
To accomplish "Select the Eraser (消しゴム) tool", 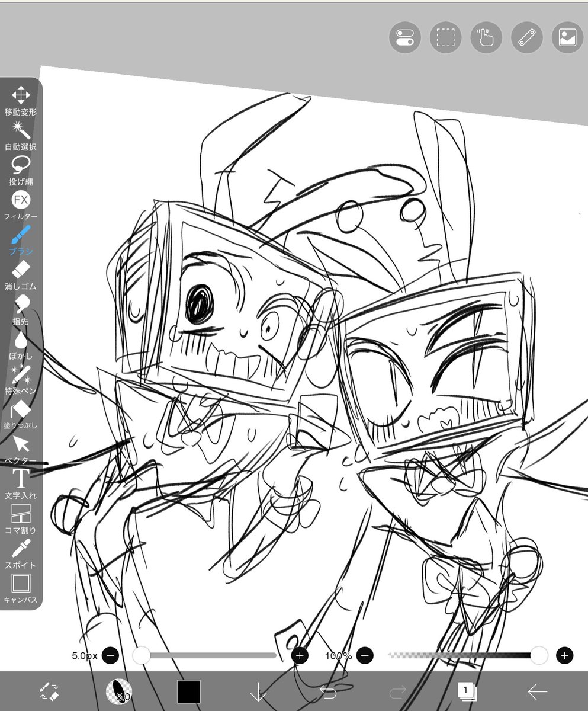I will [x=21, y=275].
